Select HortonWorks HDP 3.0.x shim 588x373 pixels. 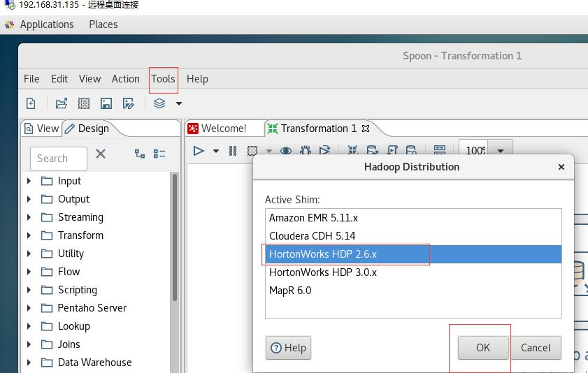413,272
